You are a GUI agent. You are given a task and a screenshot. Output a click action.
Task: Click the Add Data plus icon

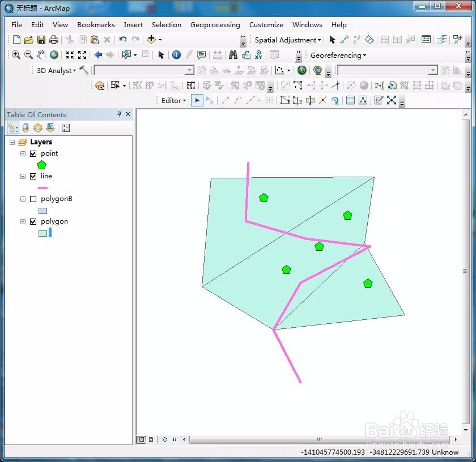(x=151, y=40)
